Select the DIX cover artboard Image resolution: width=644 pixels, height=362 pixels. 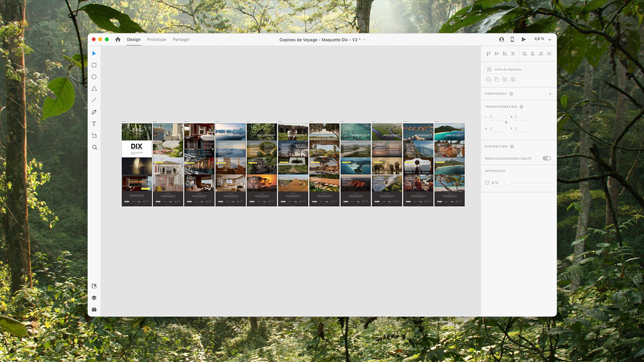click(x=137, y=165)
